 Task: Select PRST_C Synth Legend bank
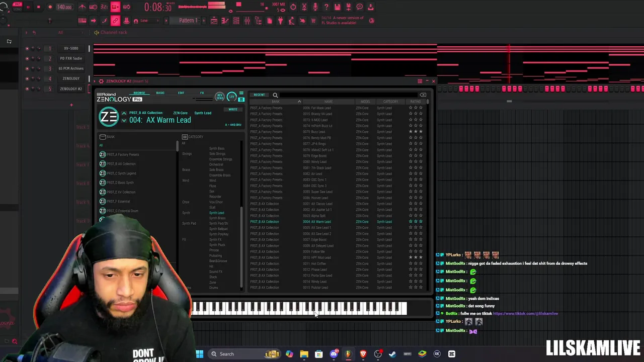pos(121,173)
